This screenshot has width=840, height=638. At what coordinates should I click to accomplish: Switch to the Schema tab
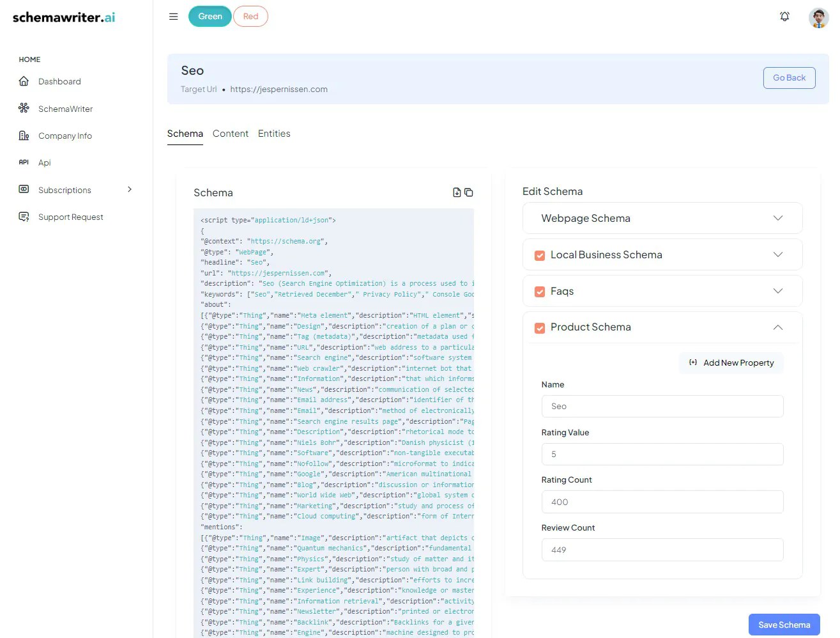click(185, 134)
